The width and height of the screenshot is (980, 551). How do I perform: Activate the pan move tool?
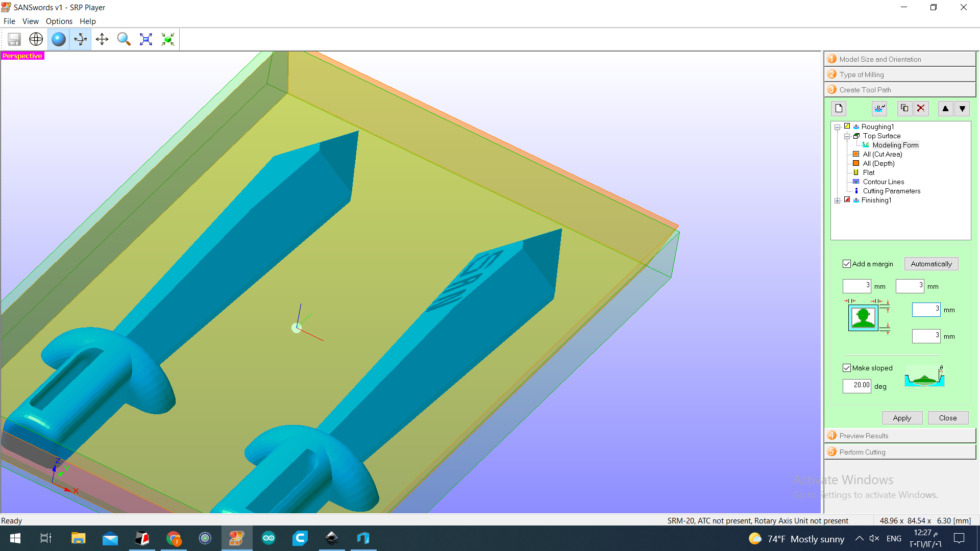point(102,39)
